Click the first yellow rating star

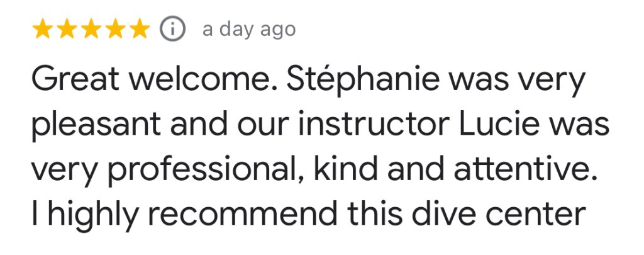coord(43,30)
